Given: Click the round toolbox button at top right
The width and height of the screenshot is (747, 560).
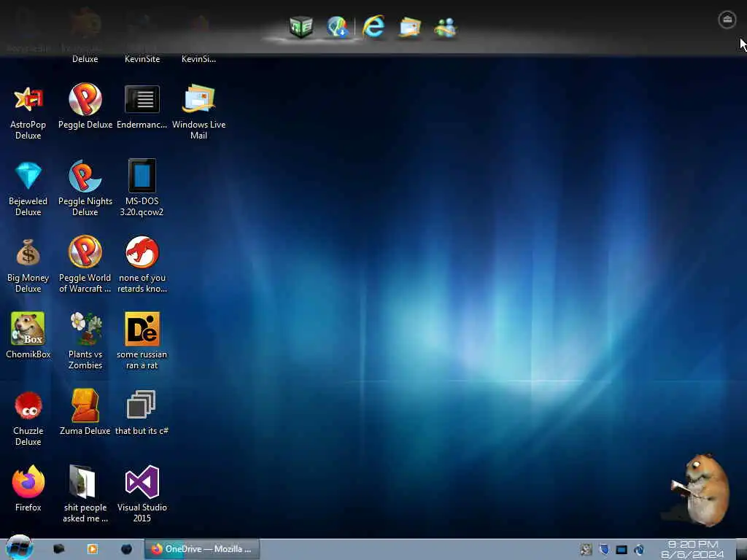Looking at the screenshot, I should [x=727, y=20].
